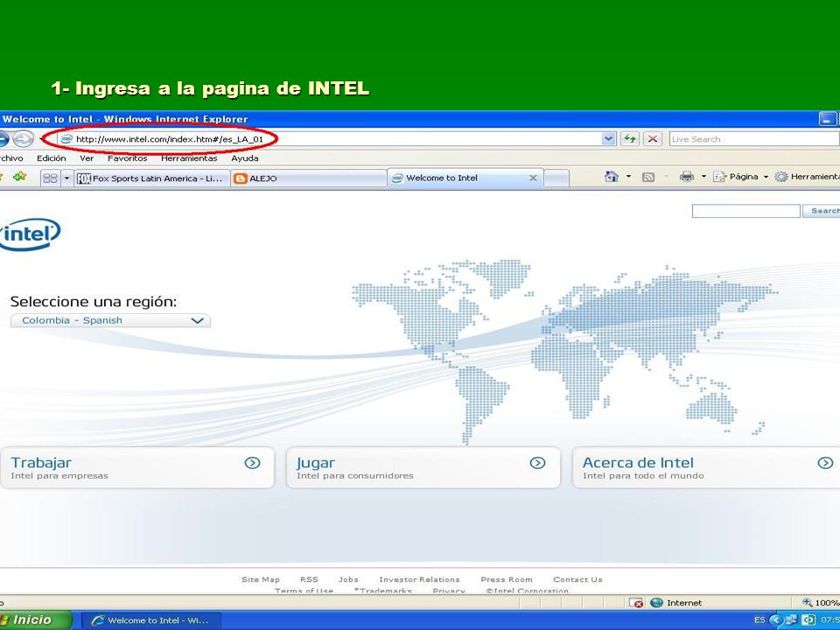Click the red X stop-loading icon
The image size is (840, 630).
click(x=652, y=139)
